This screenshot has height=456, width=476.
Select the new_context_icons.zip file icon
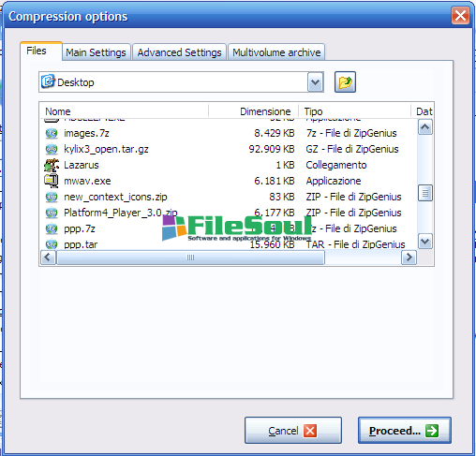point(52,197)
